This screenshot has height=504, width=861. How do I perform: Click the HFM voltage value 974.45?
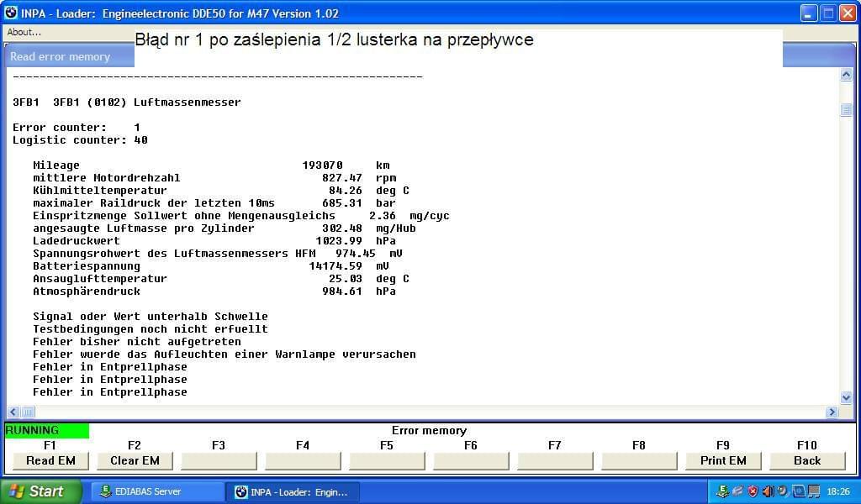[x=356, y=254]
